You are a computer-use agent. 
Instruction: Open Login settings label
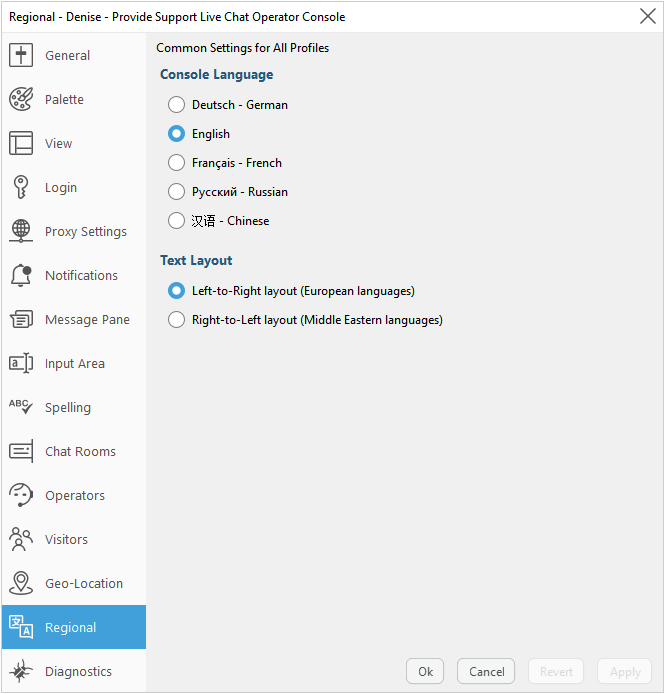pyautogui.click(x=61, y=188)
